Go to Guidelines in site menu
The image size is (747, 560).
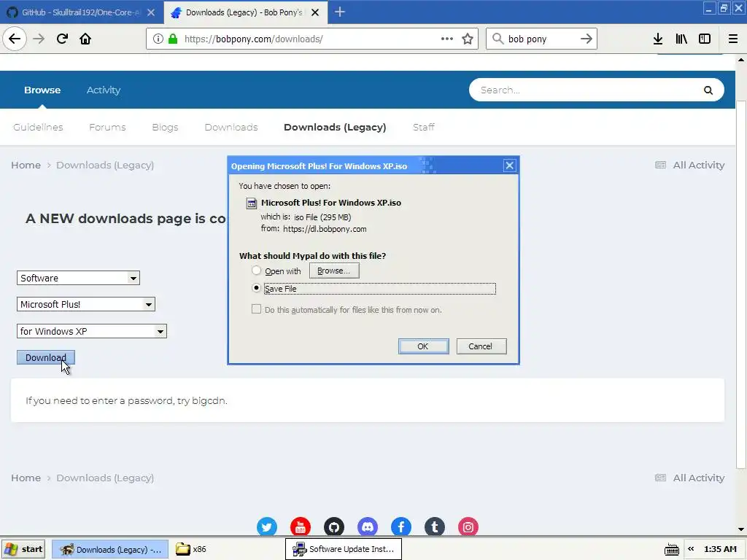[38, 127]
